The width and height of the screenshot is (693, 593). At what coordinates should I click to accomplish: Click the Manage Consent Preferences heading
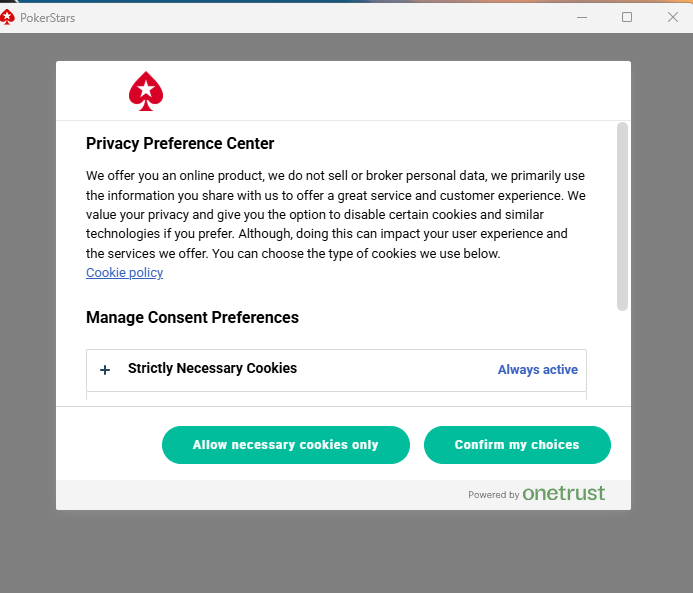coord(192,318)
